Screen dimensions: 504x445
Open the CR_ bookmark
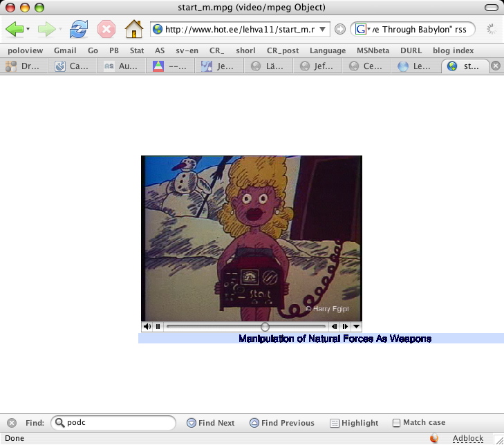216,50
